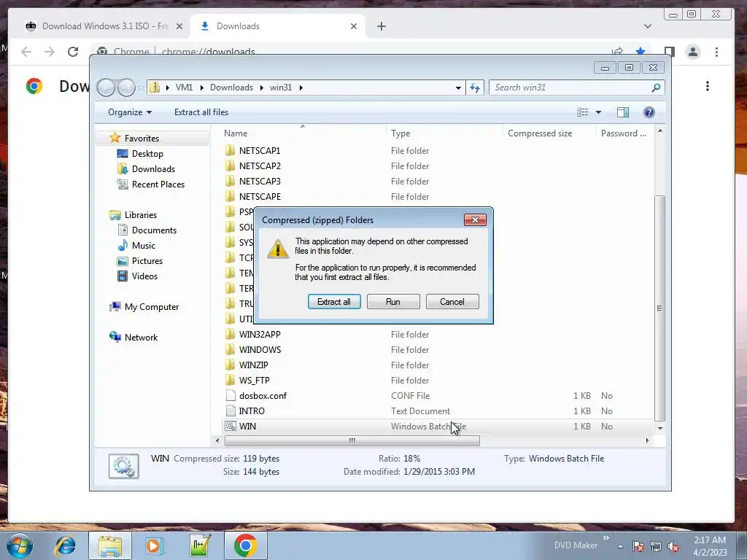
Task: Open Music library
Action: pyautogui.click(x=143, y=245)
